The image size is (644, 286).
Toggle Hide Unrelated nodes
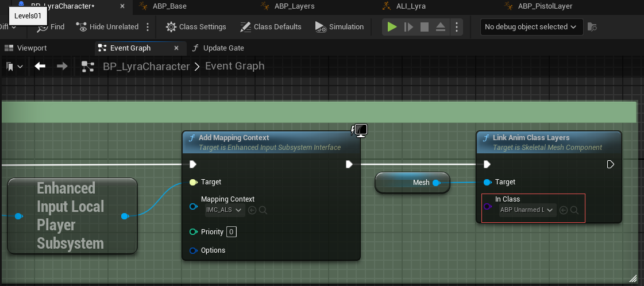[107, 26]
